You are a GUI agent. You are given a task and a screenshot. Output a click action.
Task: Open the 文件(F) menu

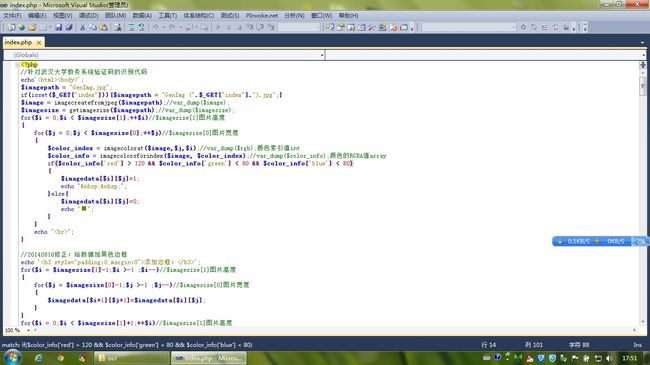[12, 15]
